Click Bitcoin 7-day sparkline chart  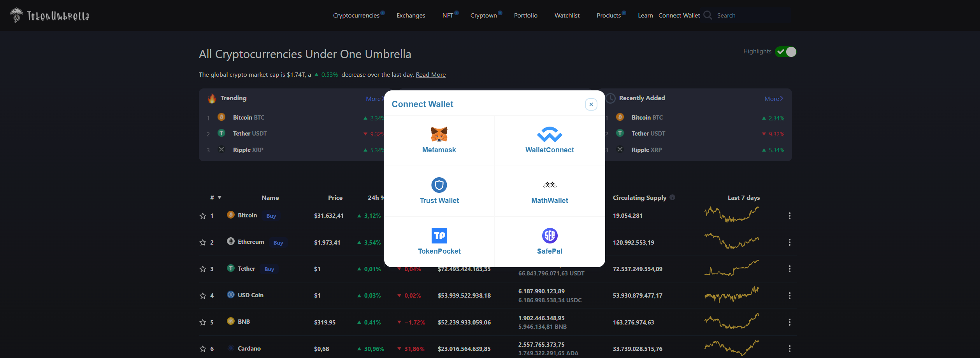coord(732,215)
